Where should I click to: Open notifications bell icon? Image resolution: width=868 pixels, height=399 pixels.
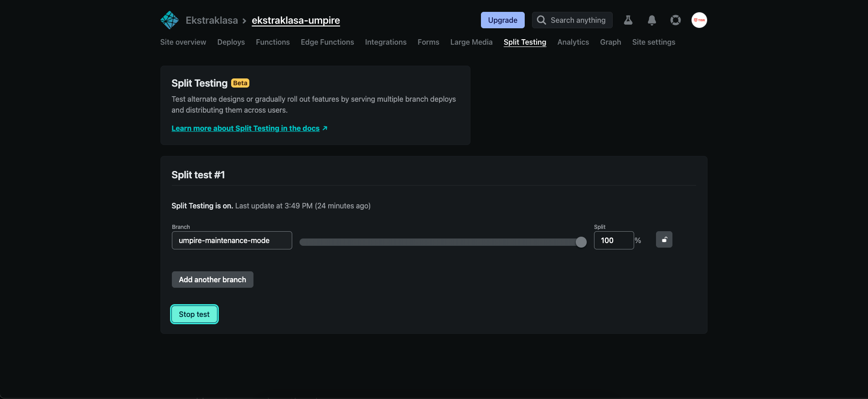click(x=652, y=20)
